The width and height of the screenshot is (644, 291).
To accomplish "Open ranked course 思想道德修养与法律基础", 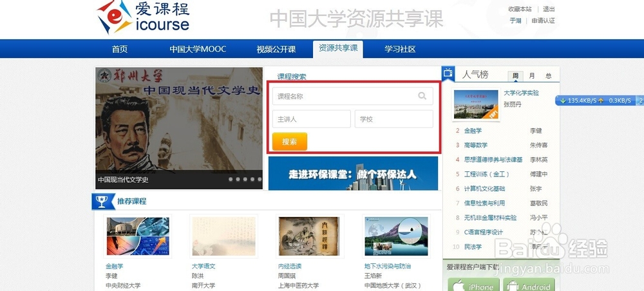I will pyautogui.click(x=493, y=160).
